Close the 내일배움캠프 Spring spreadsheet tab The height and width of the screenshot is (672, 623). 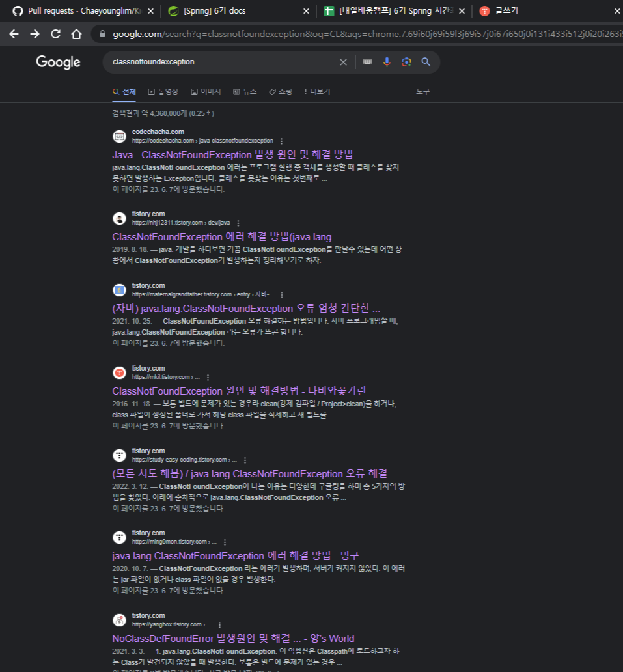pos(462,12)
